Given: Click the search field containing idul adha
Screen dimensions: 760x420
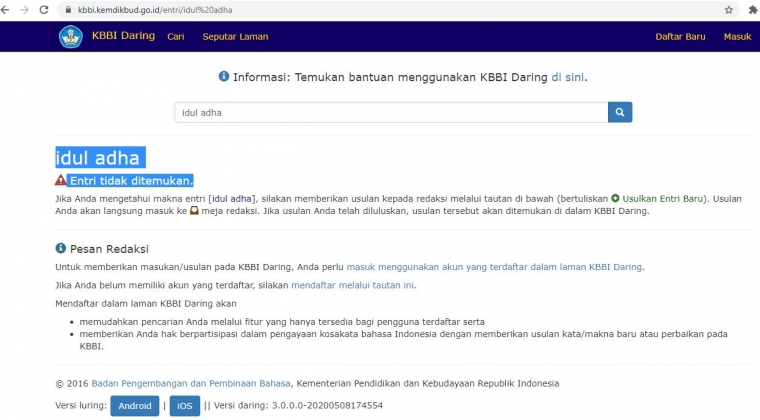Looking at the screenshot, I should click(x=391, y=112).
